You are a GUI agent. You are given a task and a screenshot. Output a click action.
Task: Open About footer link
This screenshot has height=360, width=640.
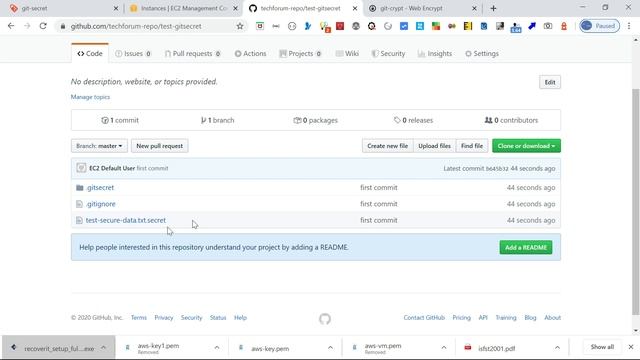[552, 318]
